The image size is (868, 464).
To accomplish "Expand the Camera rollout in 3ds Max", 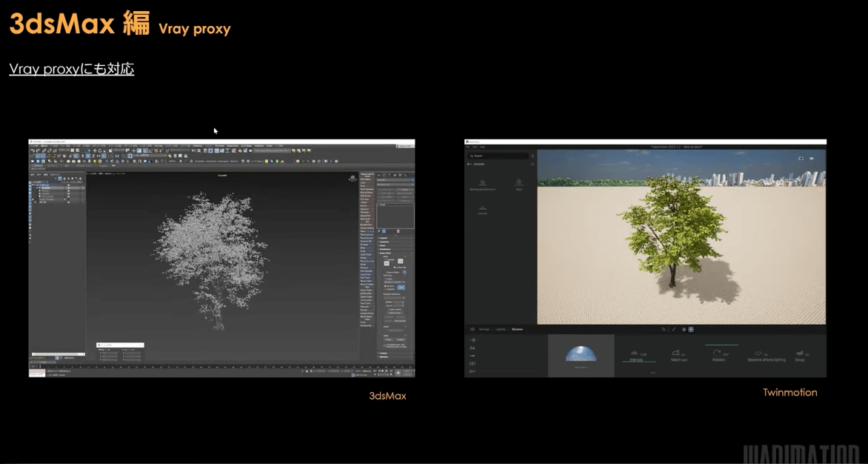I will [395, 353].
